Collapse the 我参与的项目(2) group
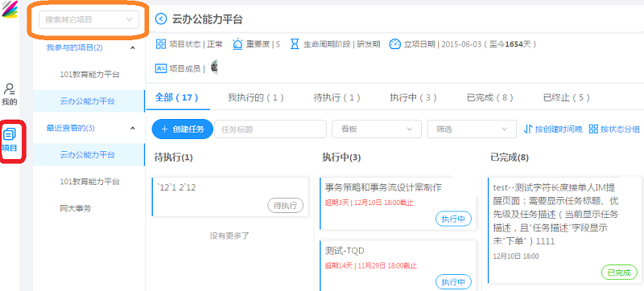The height and width of the screenshot is (291, 644). click(x=132, y=48)
